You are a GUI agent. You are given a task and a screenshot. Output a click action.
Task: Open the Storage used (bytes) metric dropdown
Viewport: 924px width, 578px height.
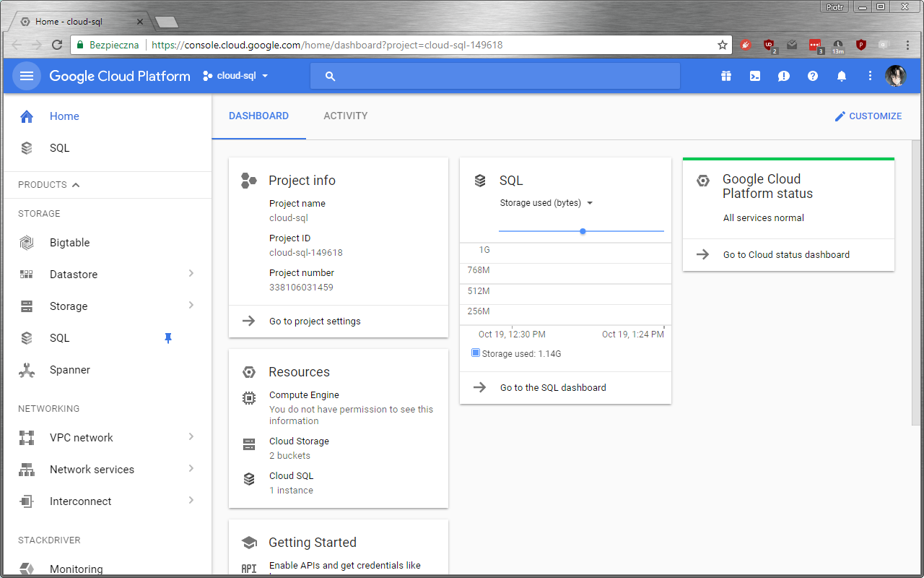[546, 203]
